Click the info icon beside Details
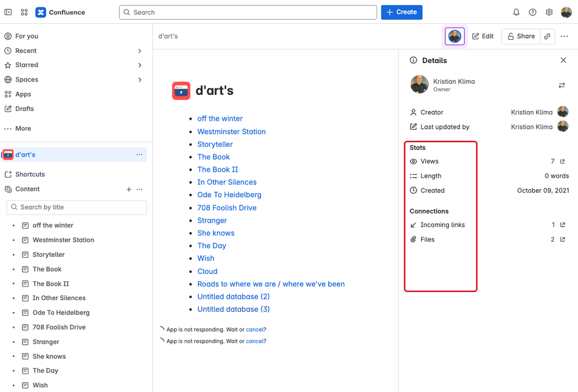Image resolution: width=578 pixels, height=392 pixels. (414, 61)
